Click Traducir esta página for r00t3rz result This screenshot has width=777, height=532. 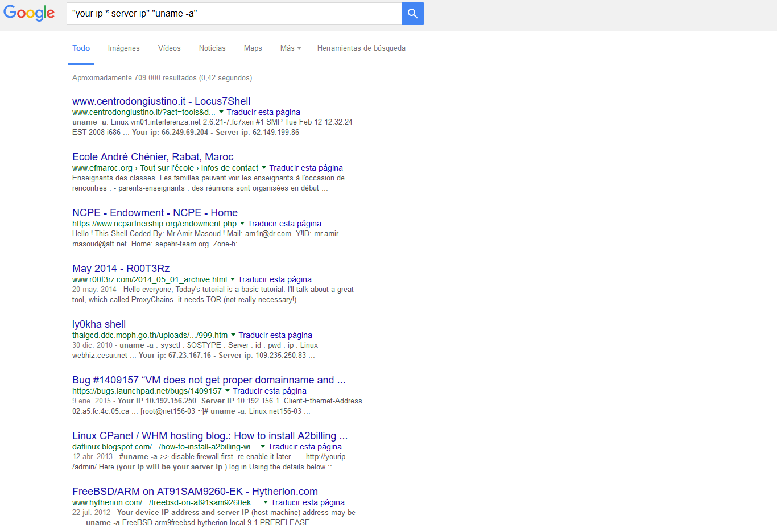click(275, 279)
